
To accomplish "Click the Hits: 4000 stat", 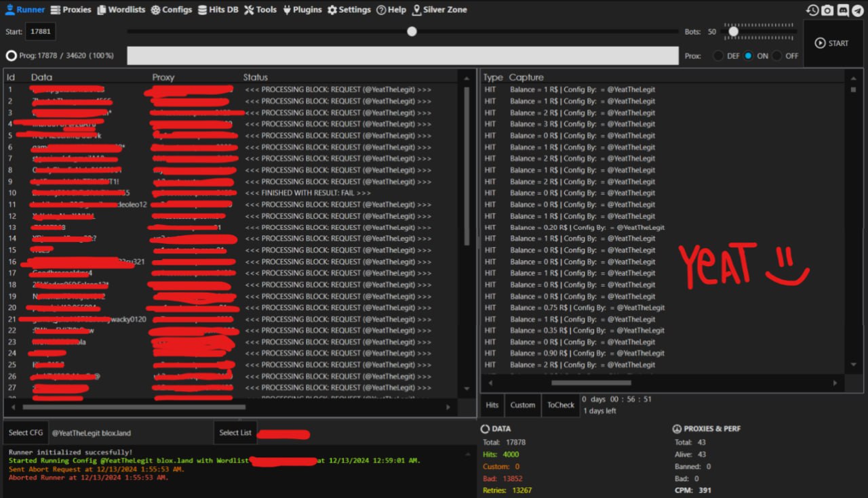I will (x=501, y=454).
